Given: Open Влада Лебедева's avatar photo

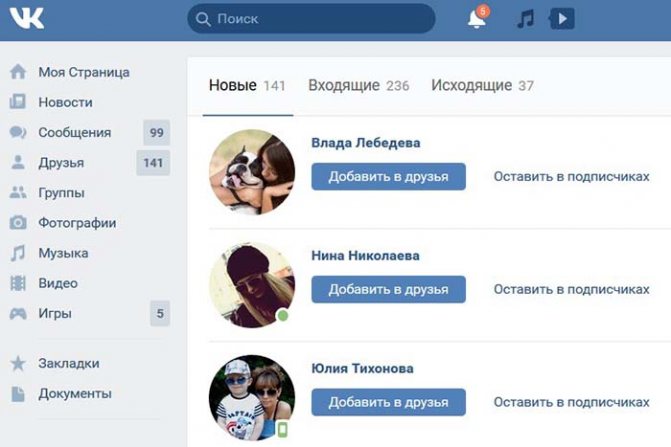Looking at the screenshot, I should point(252,172).
